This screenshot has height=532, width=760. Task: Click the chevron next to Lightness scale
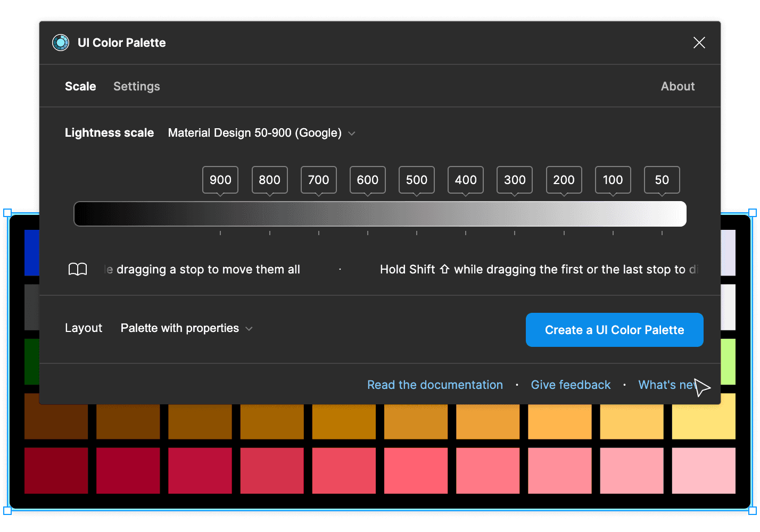click(x=351, y=134)
